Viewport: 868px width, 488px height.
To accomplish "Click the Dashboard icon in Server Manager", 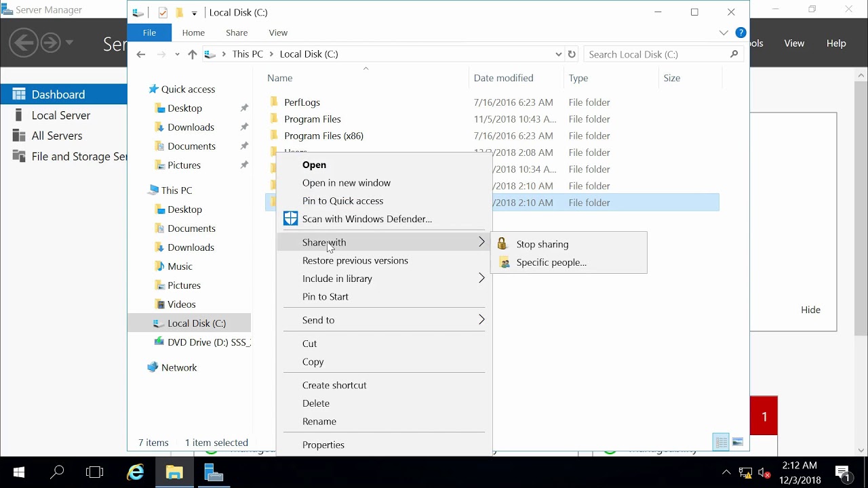I will (x=19, y=94).
